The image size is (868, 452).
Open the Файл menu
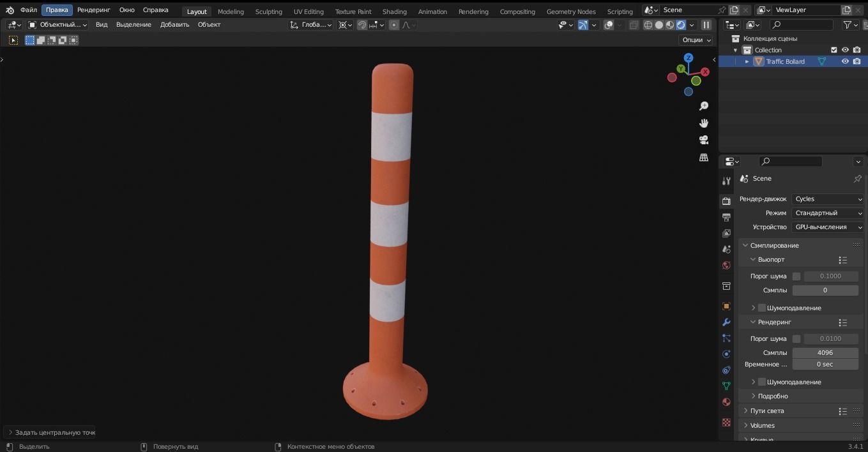29,10
